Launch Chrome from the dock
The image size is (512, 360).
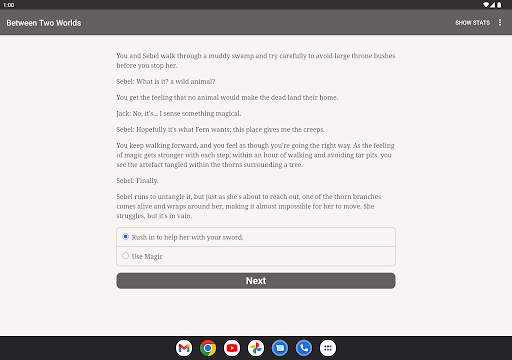point(208,348)
